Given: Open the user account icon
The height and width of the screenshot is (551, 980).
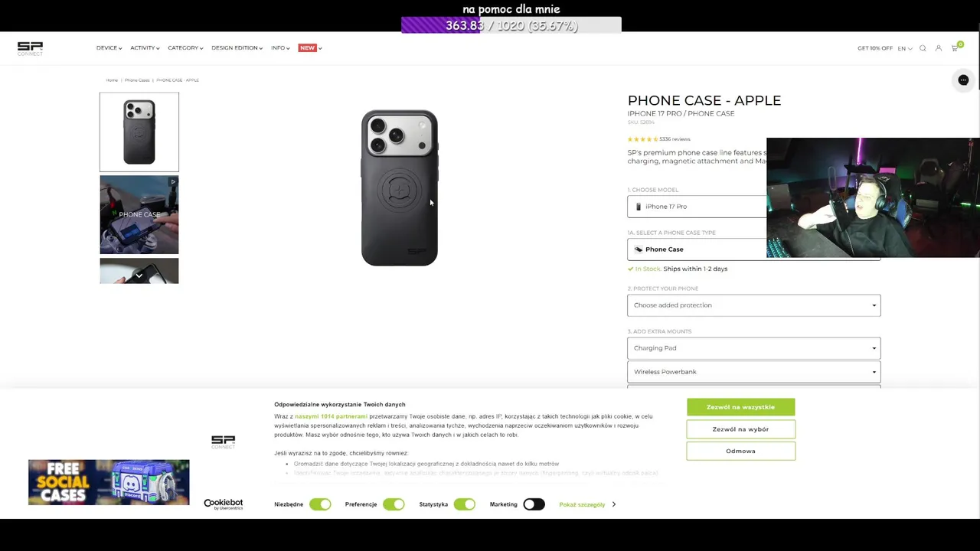Looking at the screenshot, I should point(939,48).
